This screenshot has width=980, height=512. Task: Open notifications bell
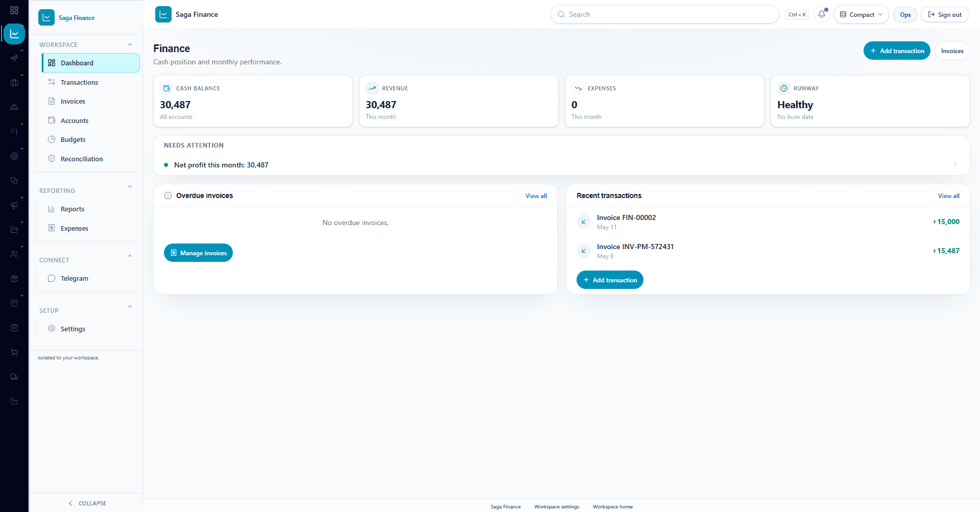(822, 14)
